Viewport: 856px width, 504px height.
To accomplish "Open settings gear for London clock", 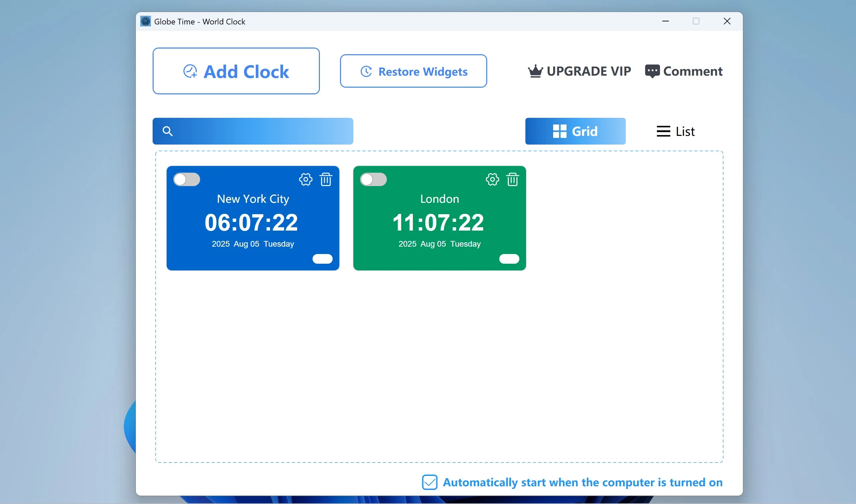I will [x=492, y=179].
